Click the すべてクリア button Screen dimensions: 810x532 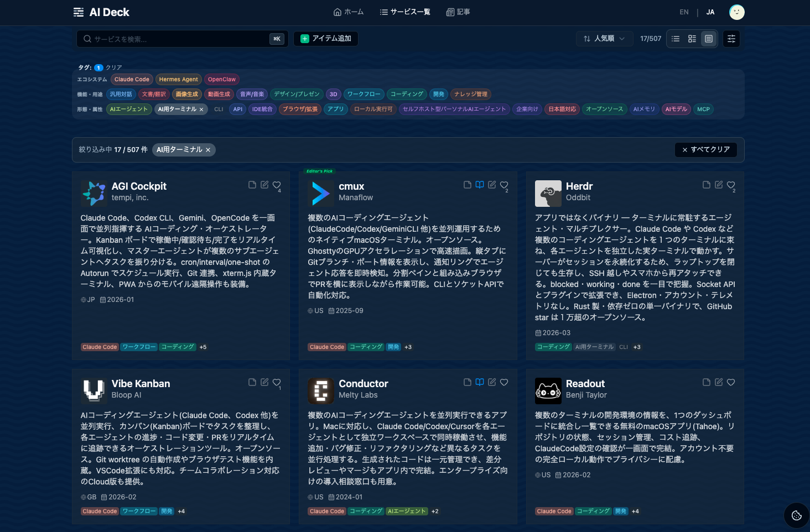[x=706, y=150]
